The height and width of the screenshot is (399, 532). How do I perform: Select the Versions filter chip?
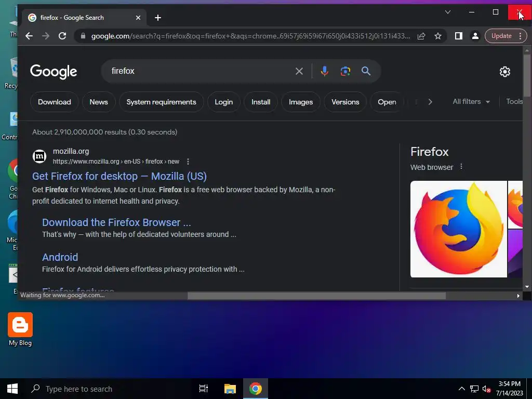click(345, 102)
